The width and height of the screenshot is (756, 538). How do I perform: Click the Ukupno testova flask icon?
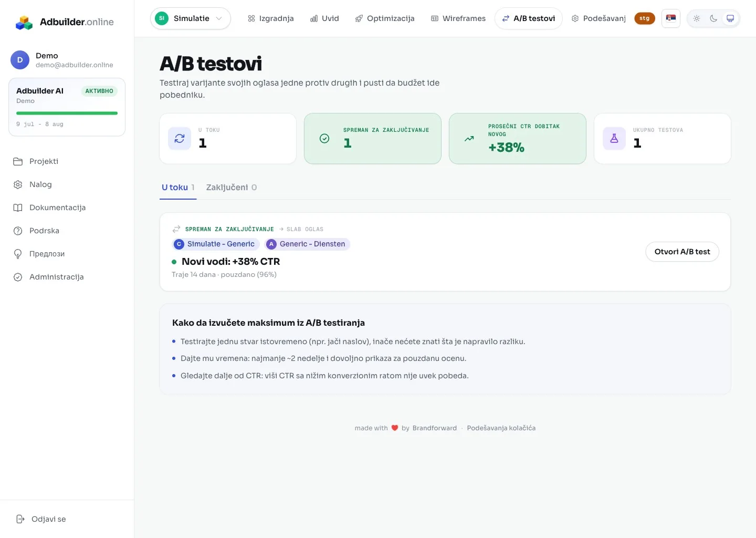click(614, 139)
